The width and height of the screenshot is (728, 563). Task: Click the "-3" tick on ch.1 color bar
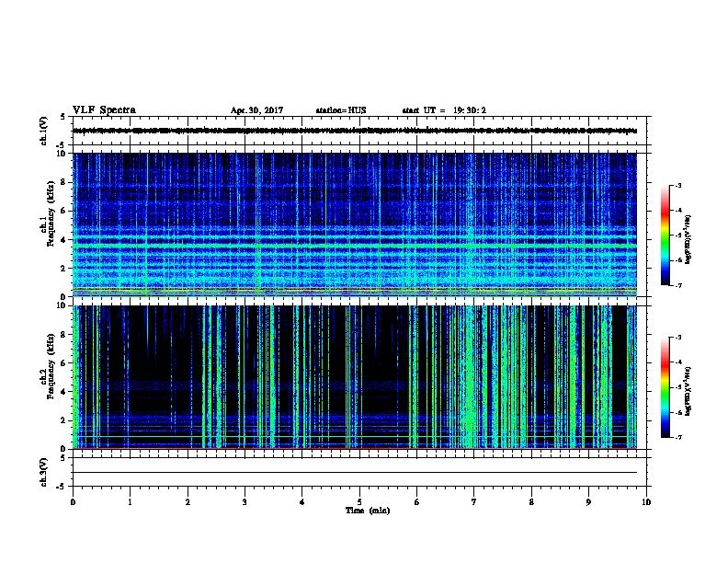tap(678, 185)
